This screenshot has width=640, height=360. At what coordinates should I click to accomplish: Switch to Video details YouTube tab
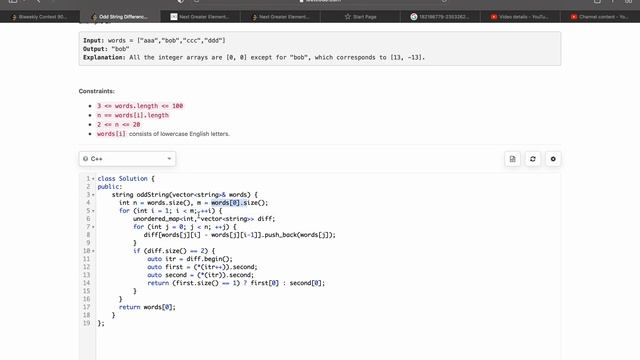point(520,17)
